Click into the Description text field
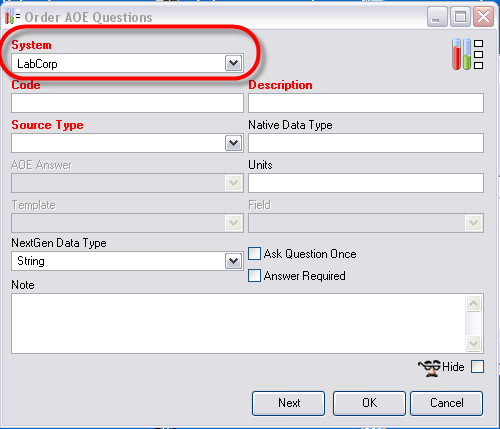 pos(366,103)
